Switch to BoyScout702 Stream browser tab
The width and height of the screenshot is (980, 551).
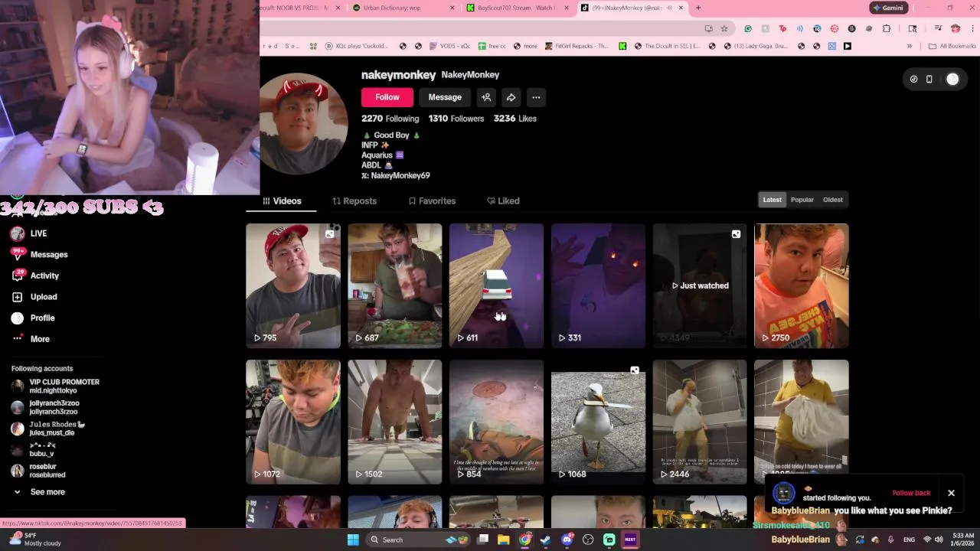coord(516,8)
